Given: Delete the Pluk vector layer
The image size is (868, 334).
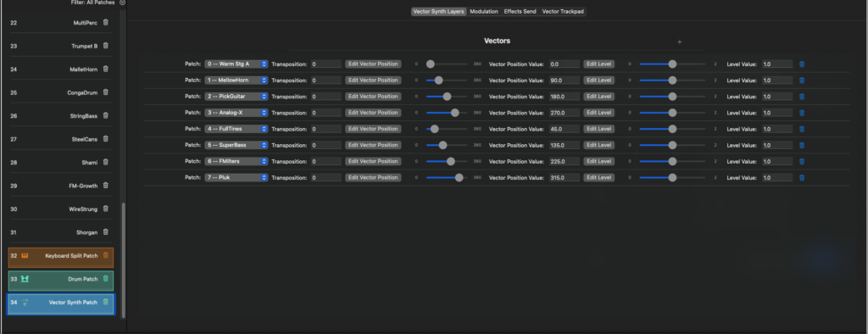Looking at the screenshot, I should (x=802, y=178).
